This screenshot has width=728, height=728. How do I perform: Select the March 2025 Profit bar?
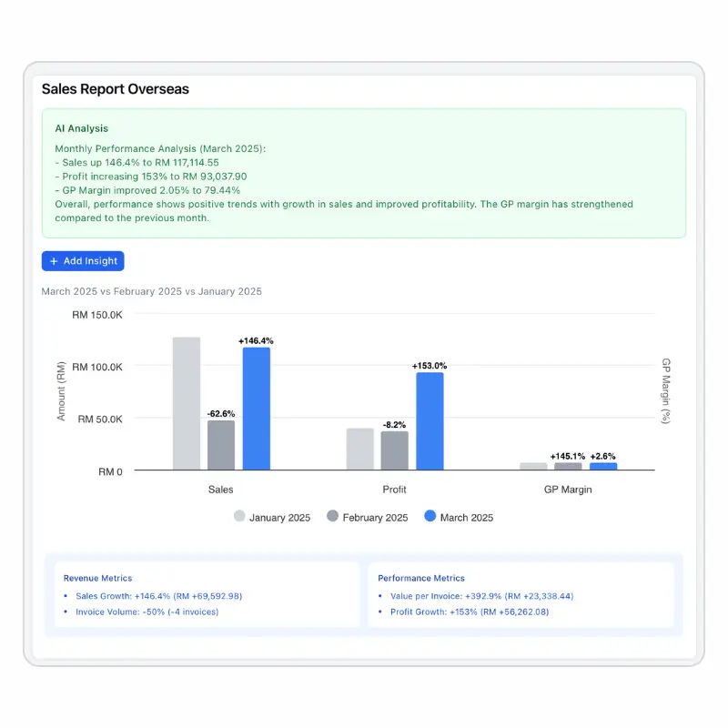(430, 421)
